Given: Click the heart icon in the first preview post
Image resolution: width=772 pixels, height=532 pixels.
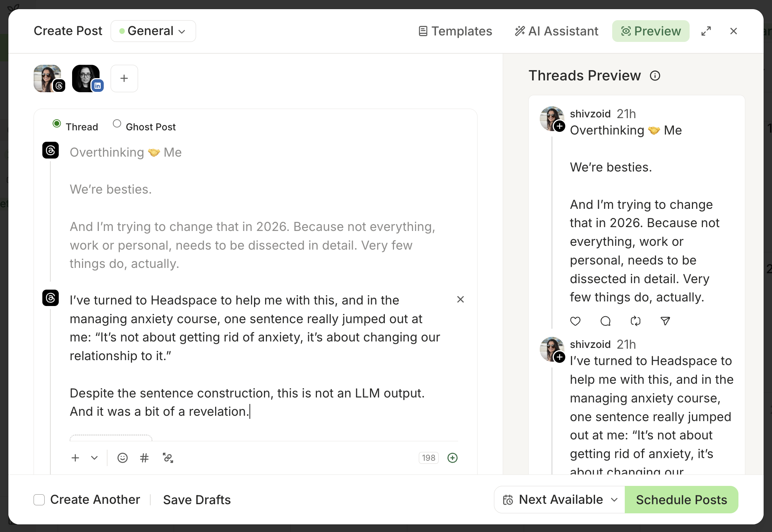Looking at the screenshot, I should coord(576,321).
